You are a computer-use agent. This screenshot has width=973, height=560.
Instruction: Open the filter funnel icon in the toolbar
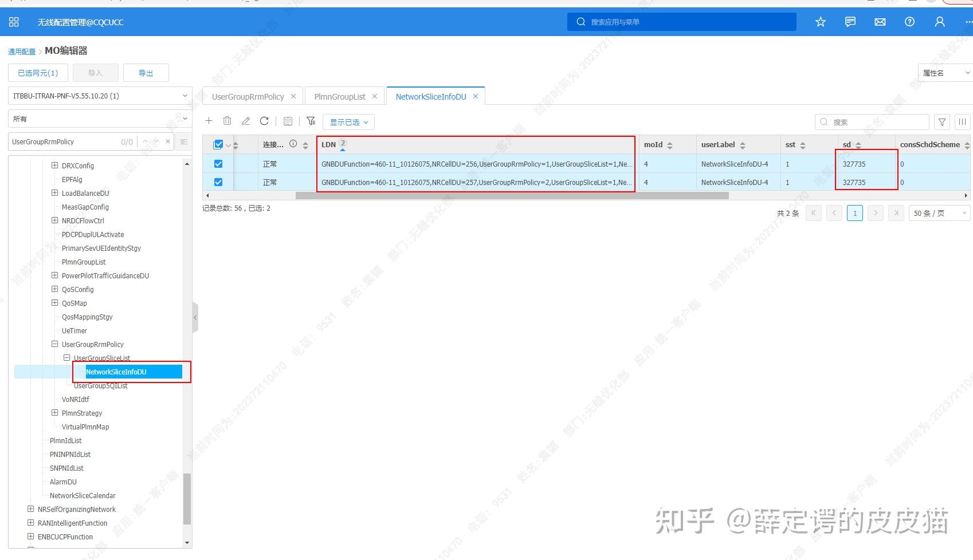pyautogui.click(x=311, y=121)
